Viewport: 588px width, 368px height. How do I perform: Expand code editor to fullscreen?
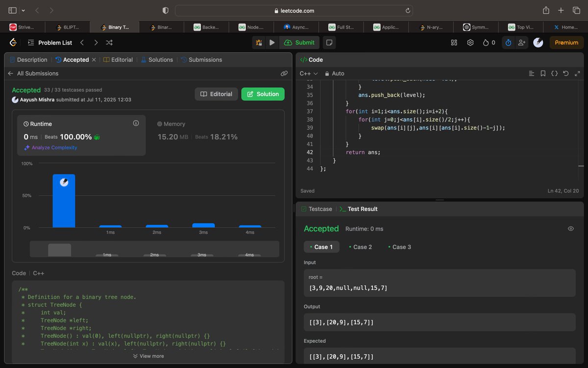point(577,74)
